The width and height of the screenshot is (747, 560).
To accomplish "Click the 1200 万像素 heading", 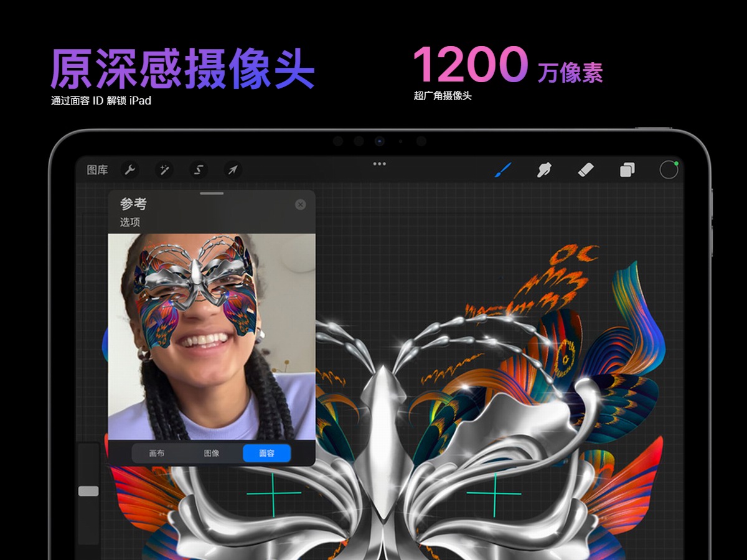I will tap(507, 65).
